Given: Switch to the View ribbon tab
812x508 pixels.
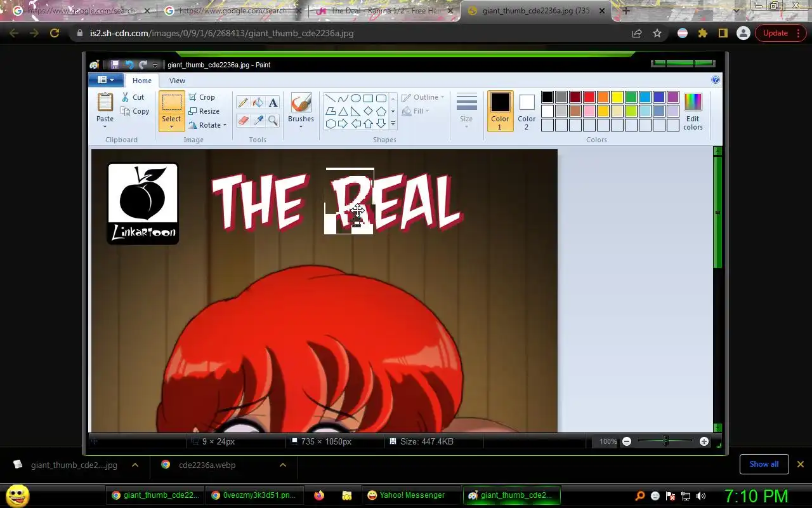Looking at the screenshot, I should pos(177,81).
